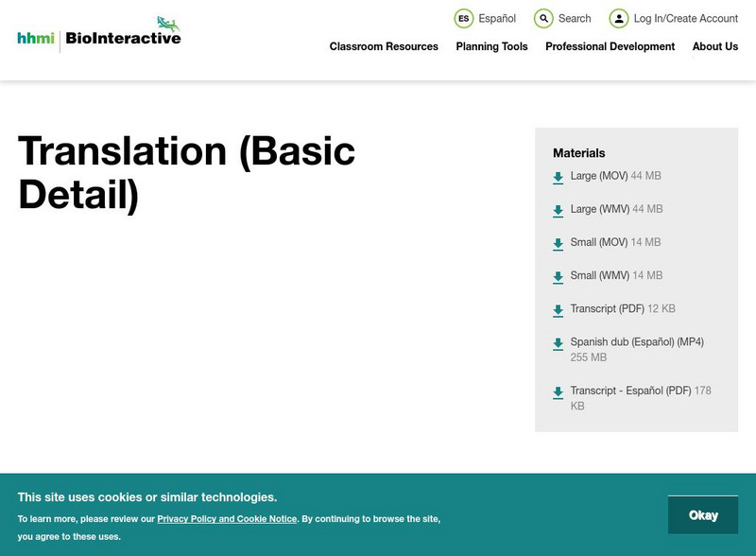Viewport: 756px width, 556px height.
Task: Download the Large (MOV) file
Action: point(598,176)
